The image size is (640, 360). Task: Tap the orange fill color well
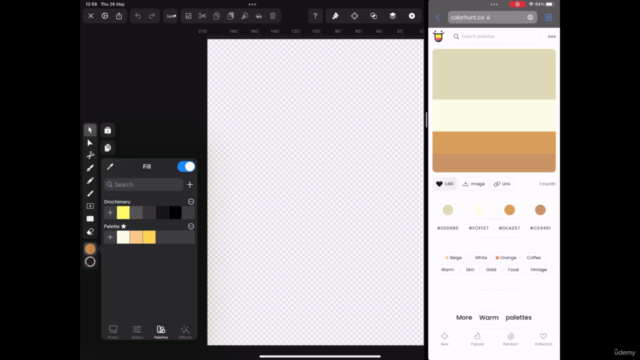[x=90, y=249]
